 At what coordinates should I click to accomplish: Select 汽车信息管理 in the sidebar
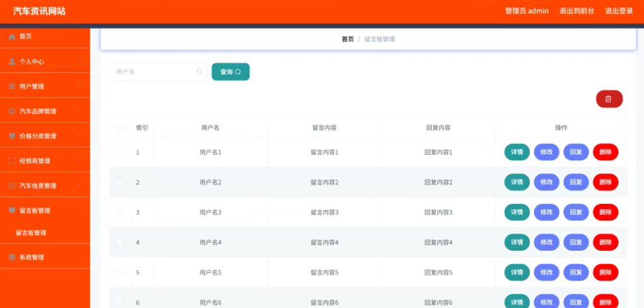click(x=45, y=186)
